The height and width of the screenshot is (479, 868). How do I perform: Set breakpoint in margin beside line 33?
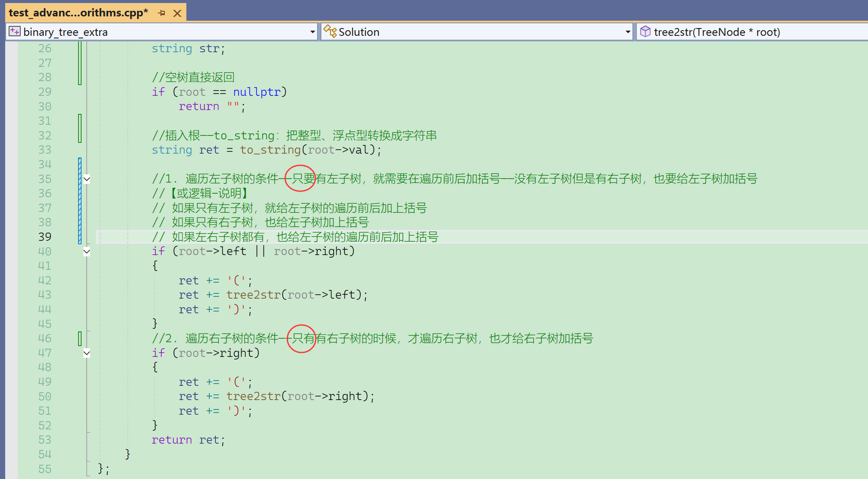tap(11, 150)
